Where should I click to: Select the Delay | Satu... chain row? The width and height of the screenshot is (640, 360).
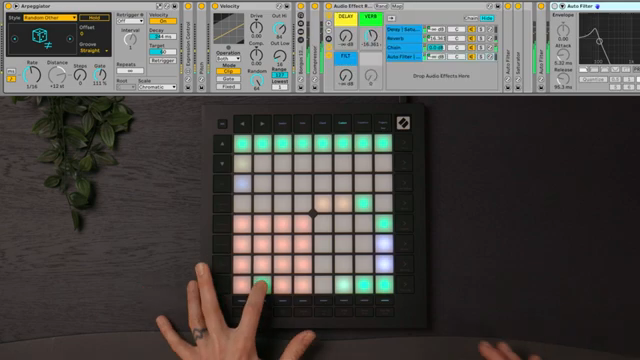pyautogui.click(x=404, y=29)
